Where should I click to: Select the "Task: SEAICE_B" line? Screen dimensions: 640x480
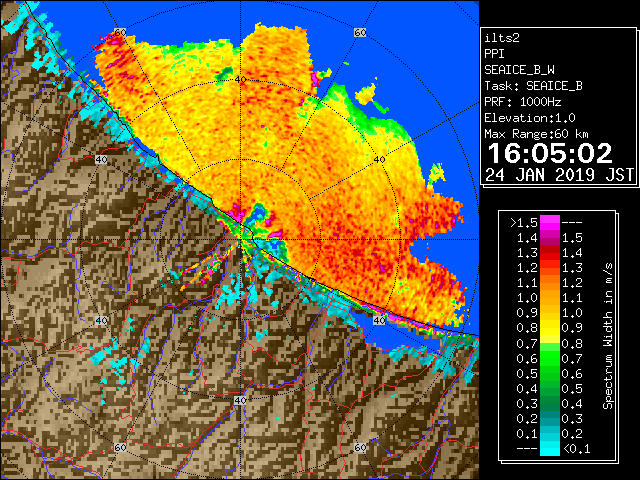click(533, 86)
